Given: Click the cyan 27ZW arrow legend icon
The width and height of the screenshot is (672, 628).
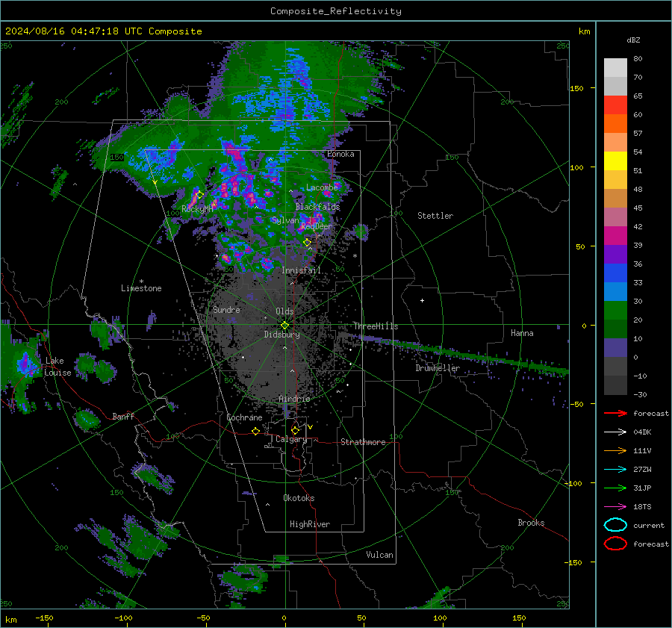Looking at the screenshot, I should pos(615,469).
